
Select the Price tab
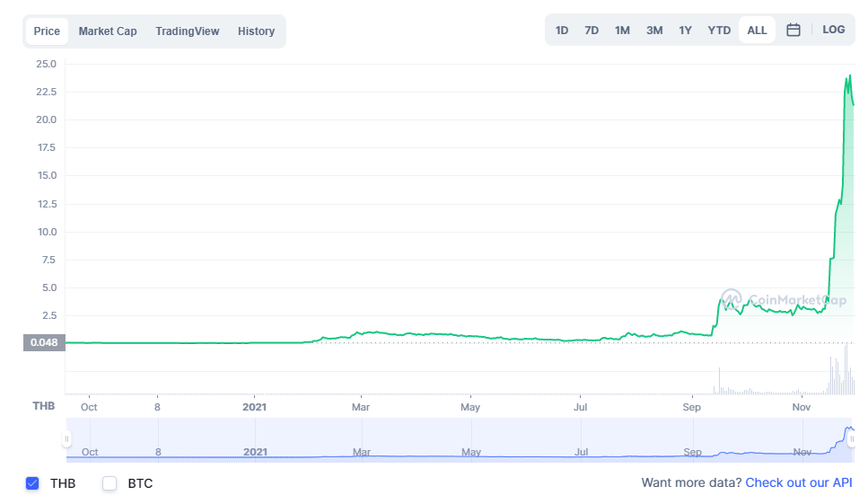(47, 31)
